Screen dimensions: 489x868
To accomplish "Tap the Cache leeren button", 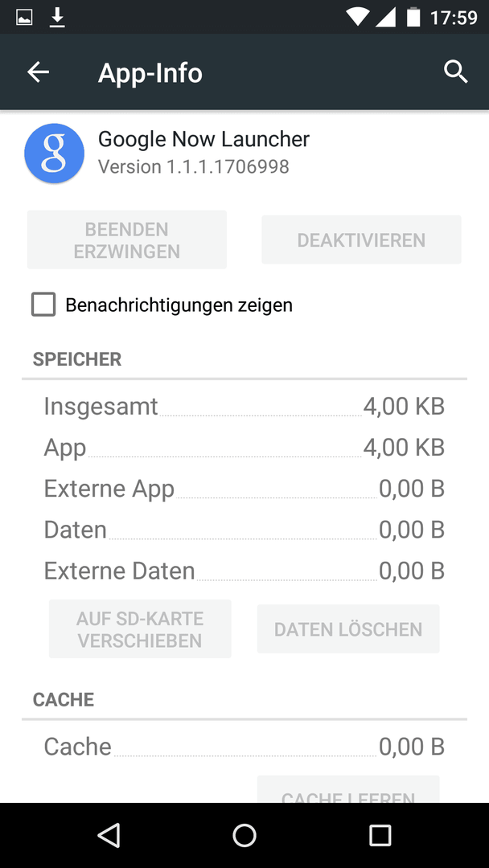I will coord(348,791).
